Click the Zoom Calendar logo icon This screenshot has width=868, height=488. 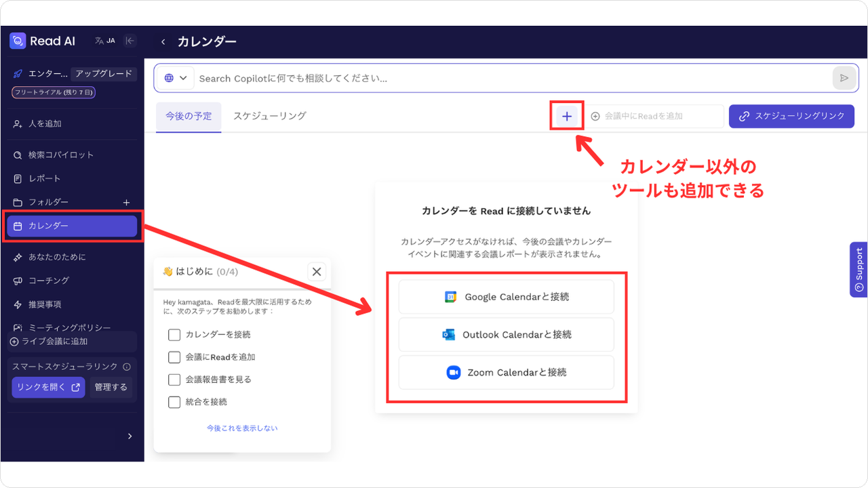454,372
